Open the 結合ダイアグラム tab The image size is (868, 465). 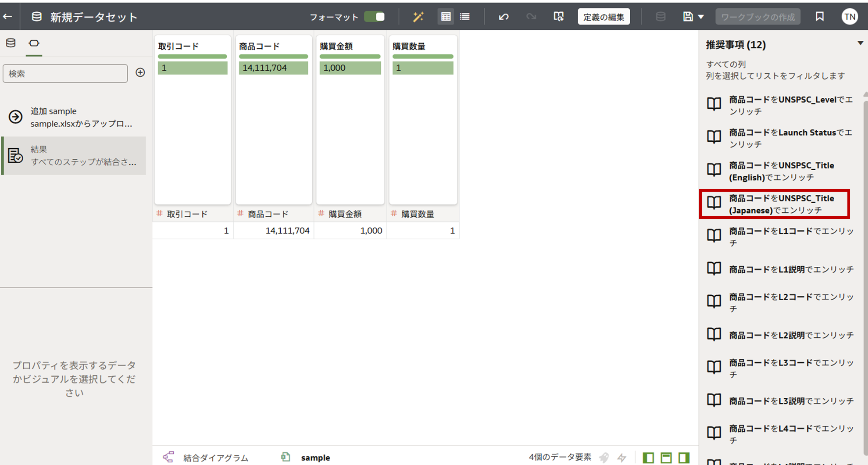[205, 458]
